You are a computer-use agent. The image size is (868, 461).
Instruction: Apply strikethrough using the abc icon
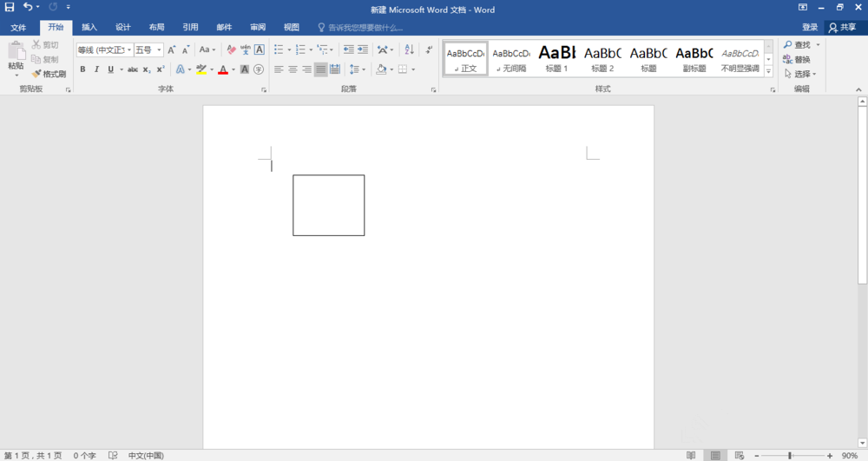click(133, 69)
